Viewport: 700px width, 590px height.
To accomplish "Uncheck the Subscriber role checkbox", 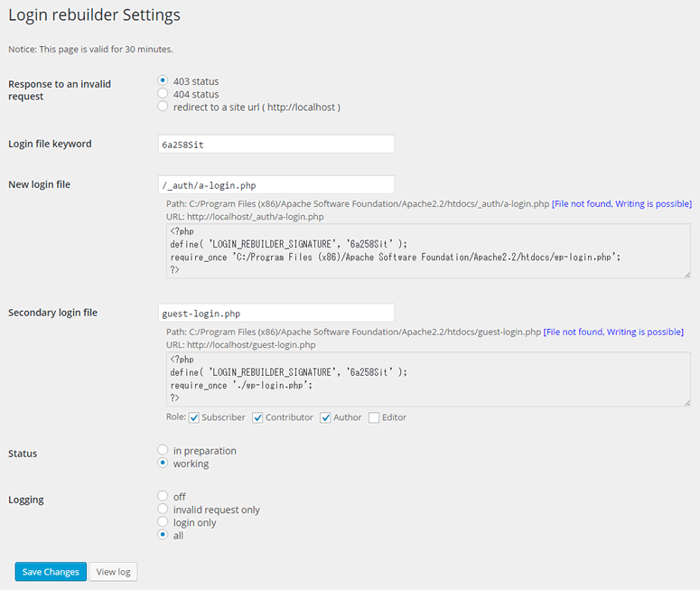I will (194, 417).
